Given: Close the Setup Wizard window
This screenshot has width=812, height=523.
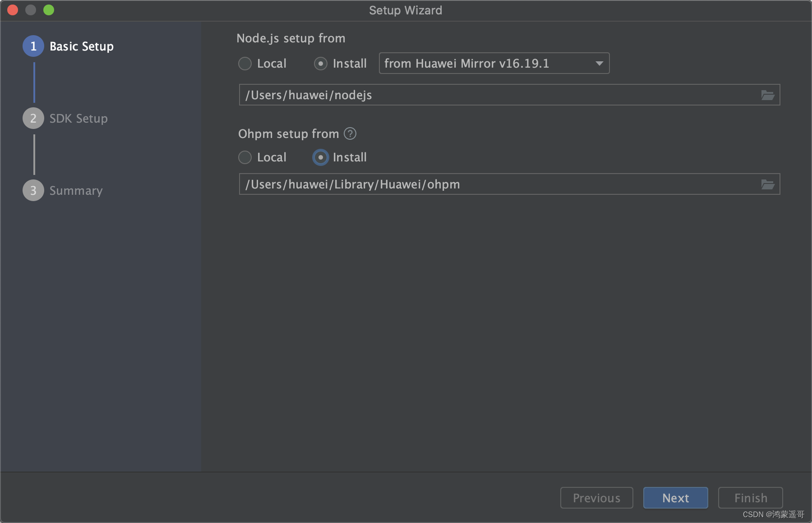Looking at the screenshot, I should (13, 10).
